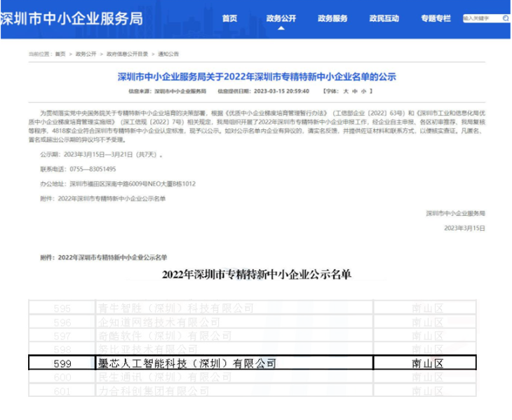The height and width of the screenshot is (420, 512).
Task: Click the blue article title heading
Action: tap(257, 76)
